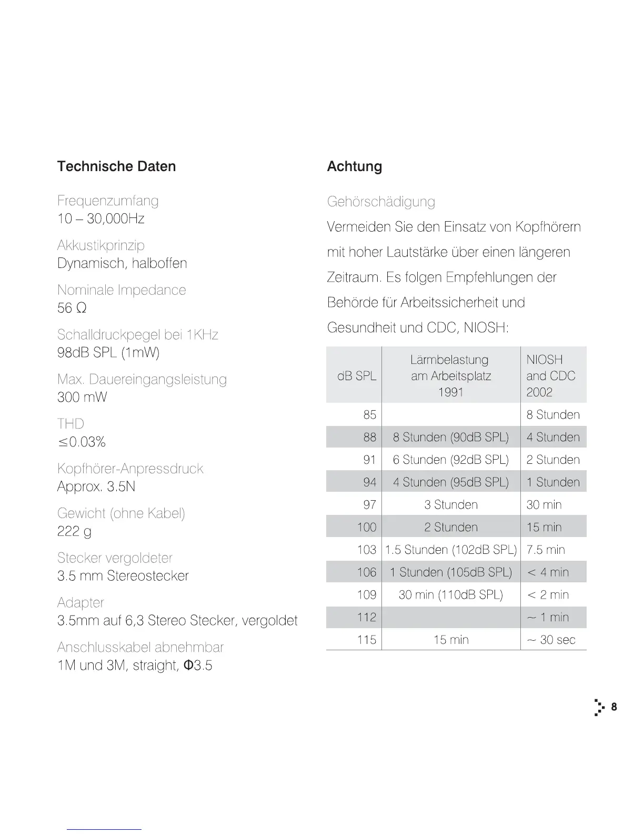The height and width of the screenshot is (834, 644).
Task: Click the 222 g weight value
Action: point(74,531)
